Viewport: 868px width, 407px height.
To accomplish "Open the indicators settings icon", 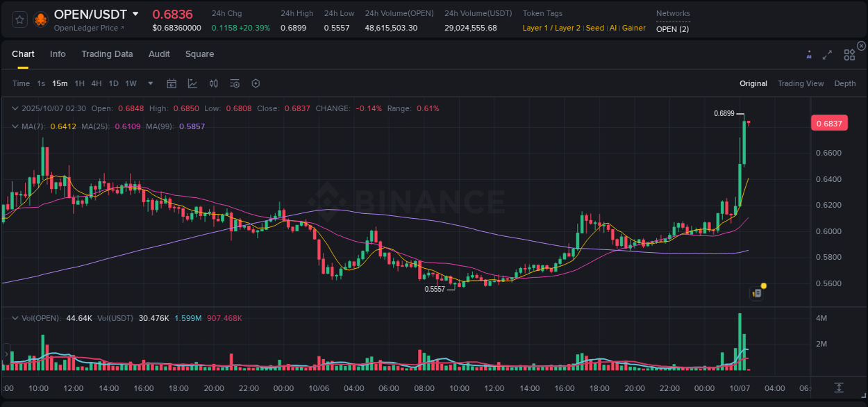I will coord(234,83).
